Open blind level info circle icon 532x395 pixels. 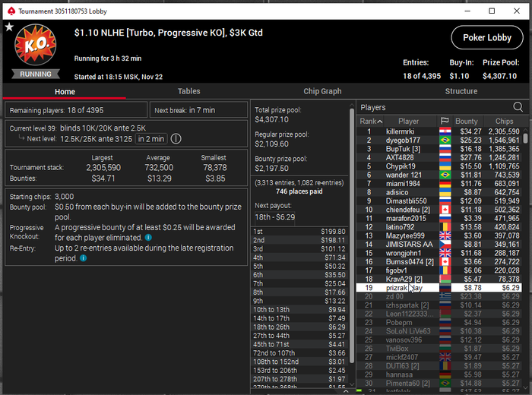tap(176, 139)
